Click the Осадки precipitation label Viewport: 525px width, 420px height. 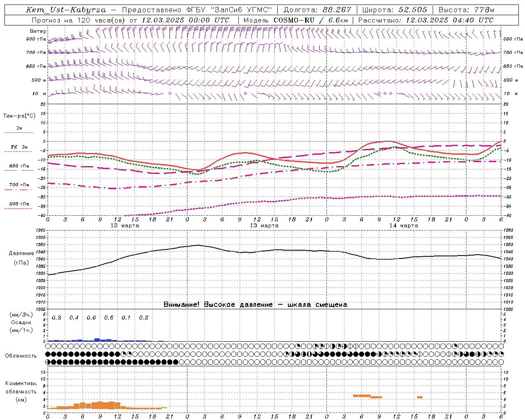click(x=21, y=322)
